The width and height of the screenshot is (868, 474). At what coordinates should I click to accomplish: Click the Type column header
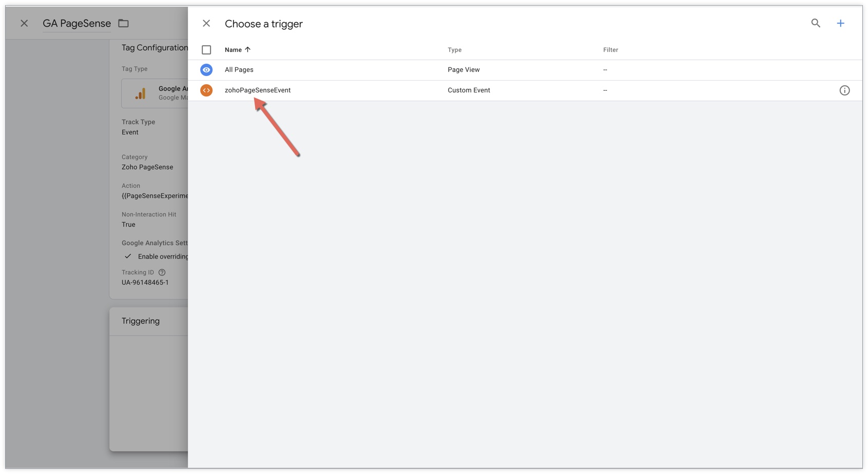454,50
